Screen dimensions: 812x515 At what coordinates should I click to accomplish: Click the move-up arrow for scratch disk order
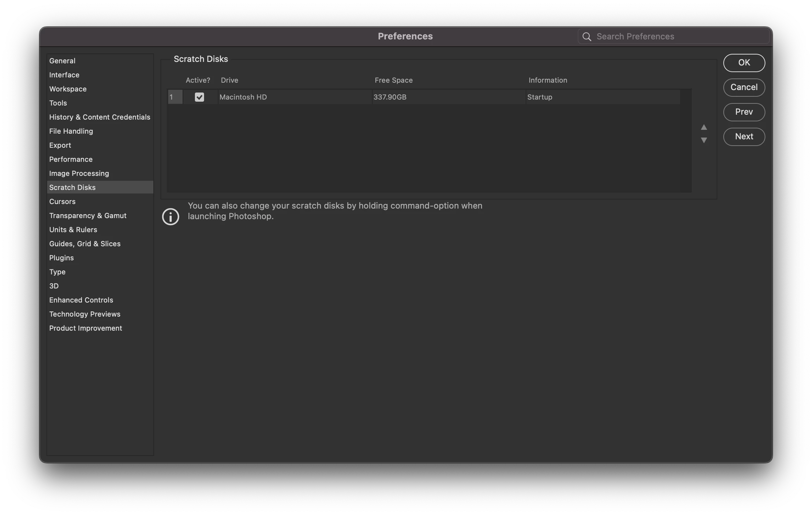click(704, 127)
